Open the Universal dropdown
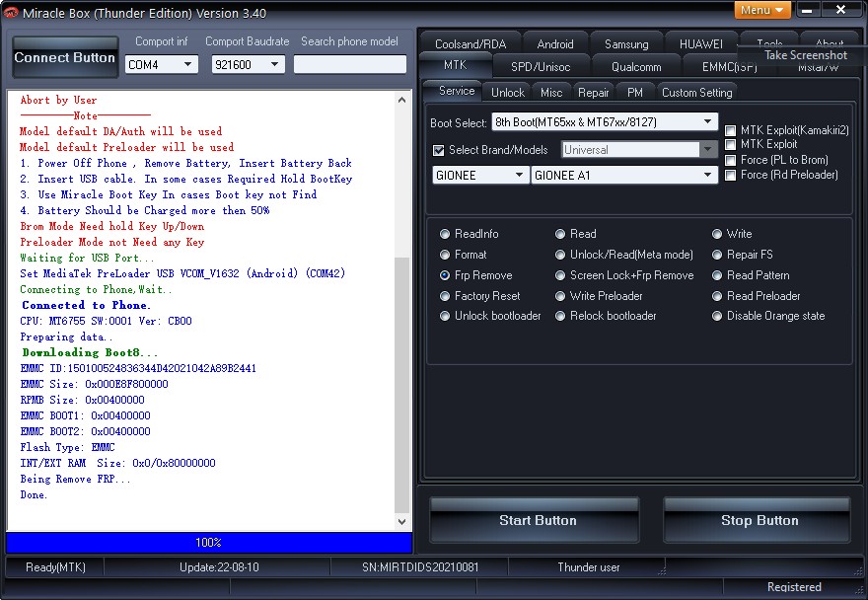868x600 pixels. pyautogui.click(x=638, y=150)
